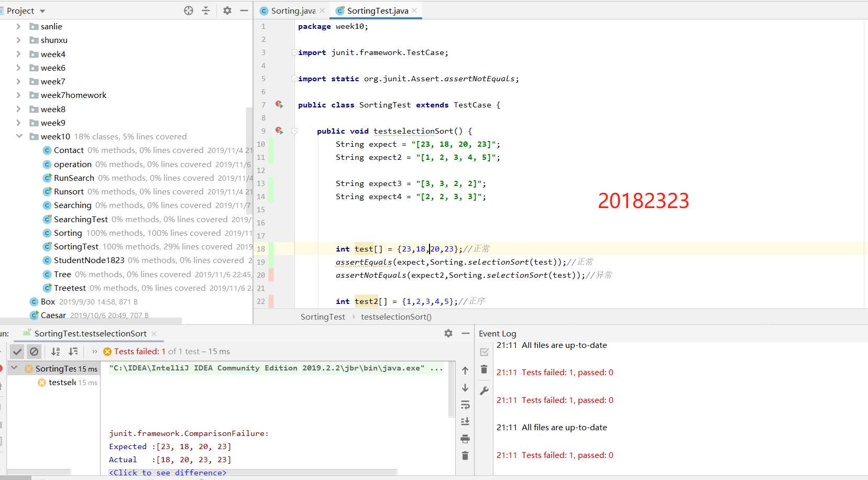Image resolution: width=868 pixels, height=480 pixels.
Task: Click SortingTest breadcrumb
Action: [323, 317]
